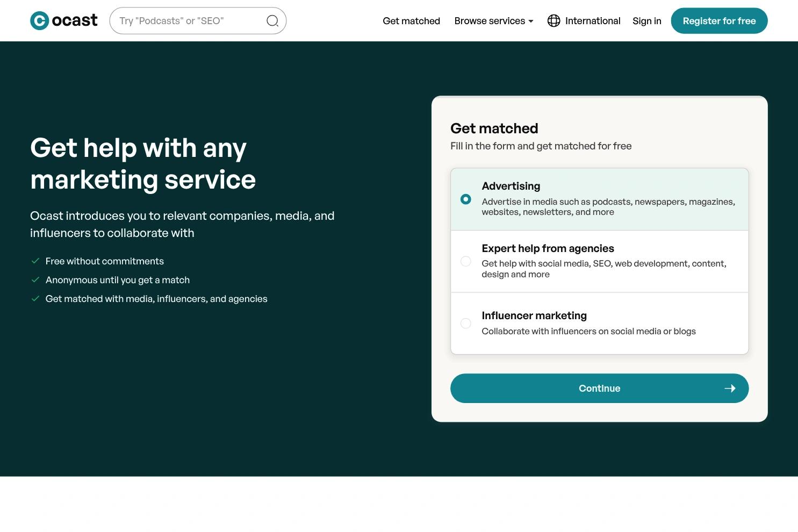Focus the "Podcasts" or "SEO" search field
The image size is (798, 532).
(x=188, y=21)
